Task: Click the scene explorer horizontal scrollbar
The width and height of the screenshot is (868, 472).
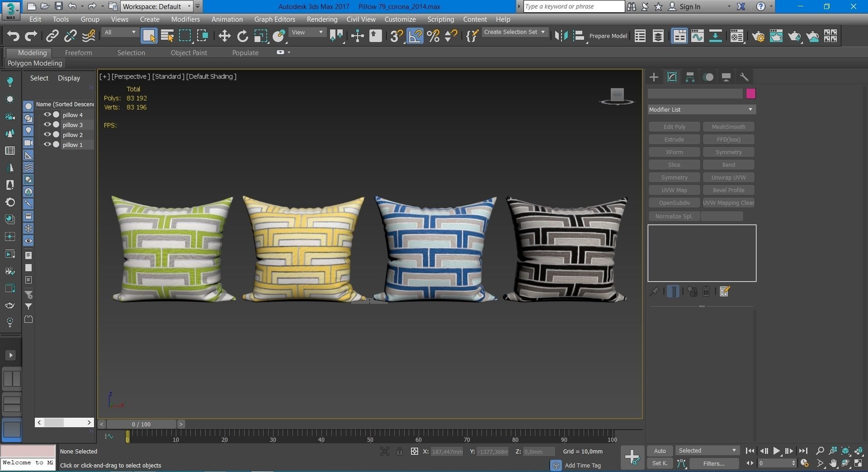Action: [65, 422]
